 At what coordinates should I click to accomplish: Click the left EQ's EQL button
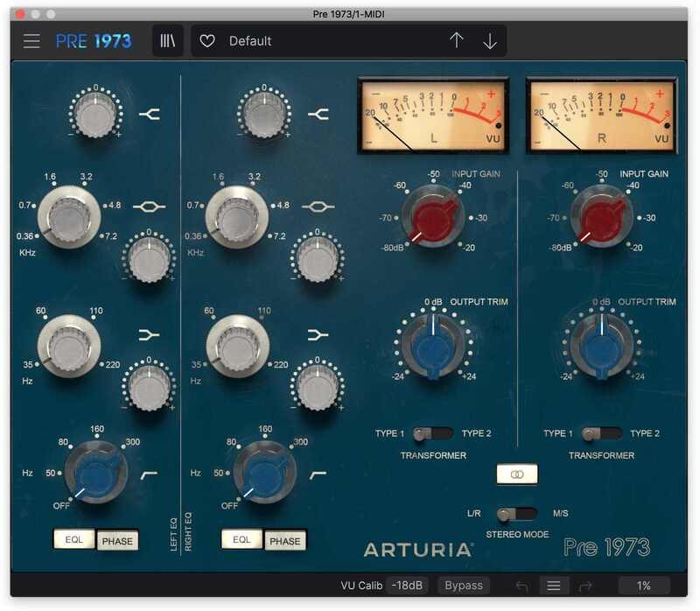tap(73, 540)
